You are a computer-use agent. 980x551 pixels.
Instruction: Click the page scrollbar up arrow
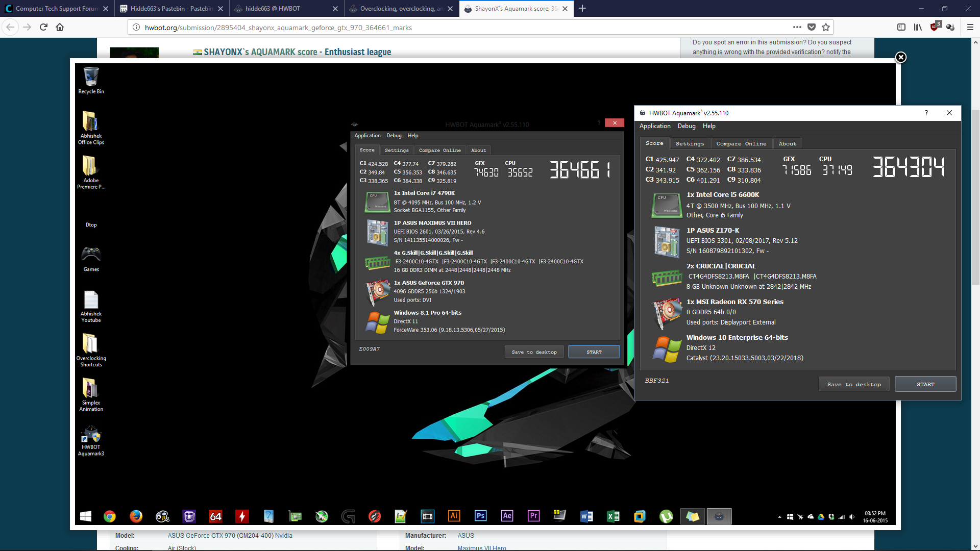pyautogui.click(x=975, y=43)
